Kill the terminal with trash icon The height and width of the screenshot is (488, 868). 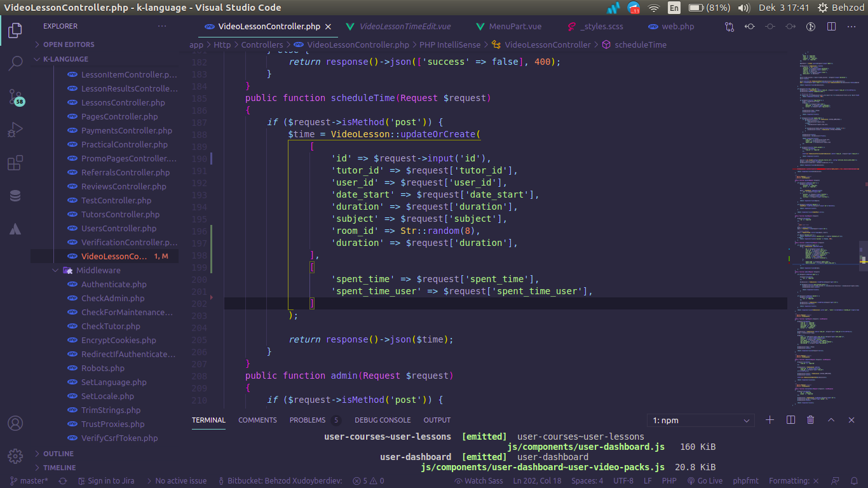click(x=811, y=420)
